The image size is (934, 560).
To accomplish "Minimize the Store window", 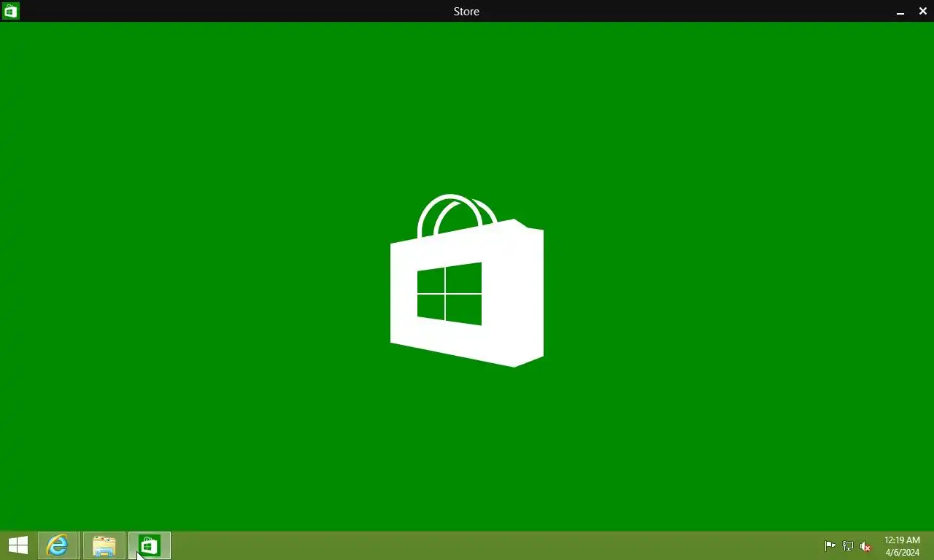I will click(x=900, y=12).
